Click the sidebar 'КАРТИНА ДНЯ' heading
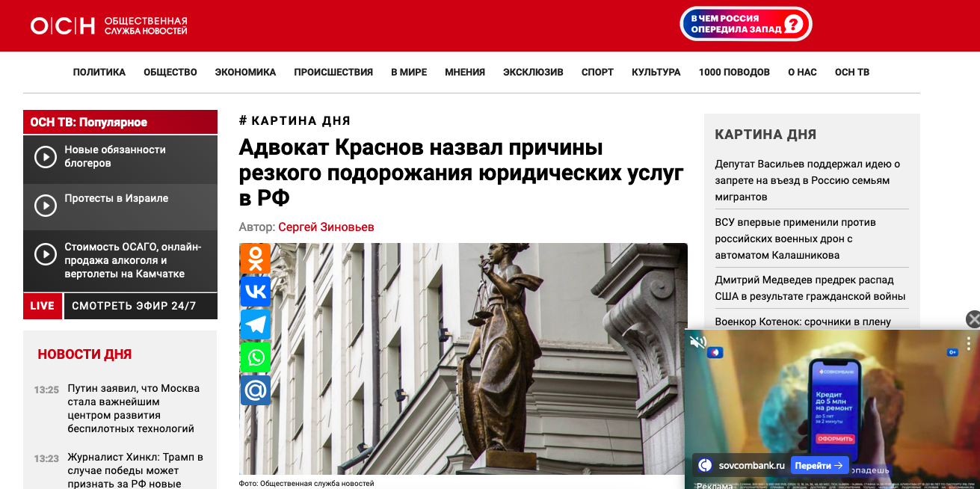 (x=765, y=135)
